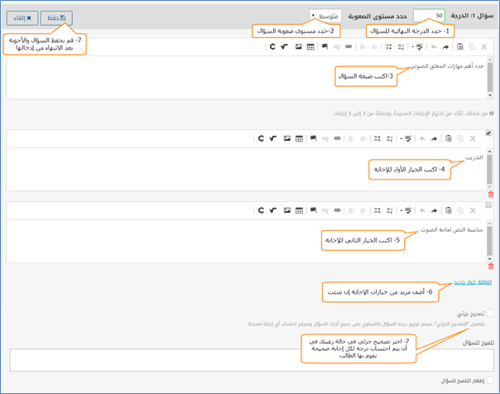The width and height of the screenshot is (500, 394).
Task: Click Cut icon in question editor toolbar
Action: coord(484,47)
